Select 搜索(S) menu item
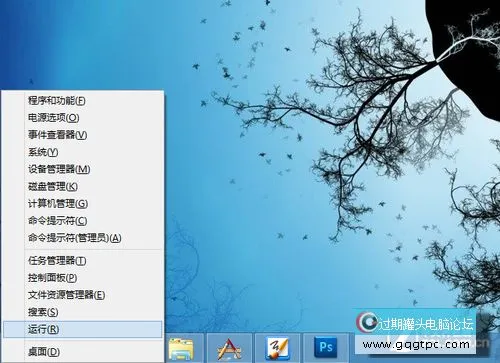Image resolution: width=500 pixels, height=363 pixels. (x=83, y=312)
